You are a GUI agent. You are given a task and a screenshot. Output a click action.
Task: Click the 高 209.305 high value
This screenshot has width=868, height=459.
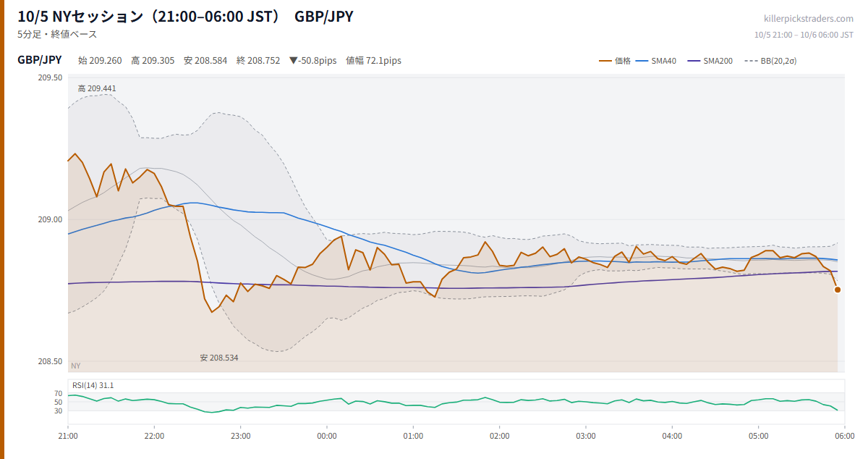pos(153,61)
